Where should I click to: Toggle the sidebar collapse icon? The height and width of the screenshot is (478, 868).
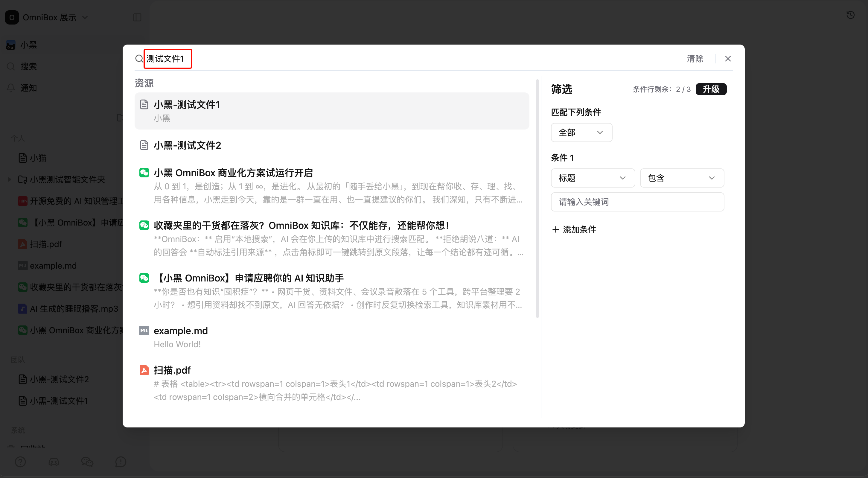coord(137,17)
